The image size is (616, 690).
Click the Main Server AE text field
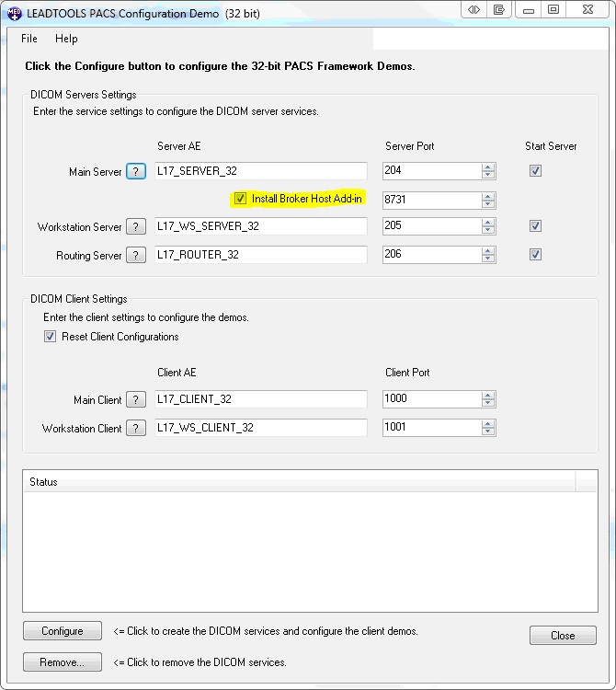coord(260,171)
